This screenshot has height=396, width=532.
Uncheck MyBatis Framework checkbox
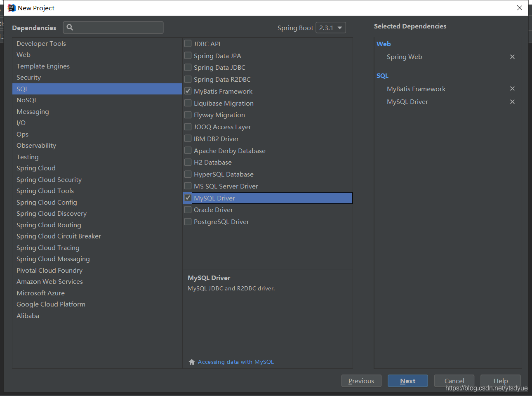[188, 91]
